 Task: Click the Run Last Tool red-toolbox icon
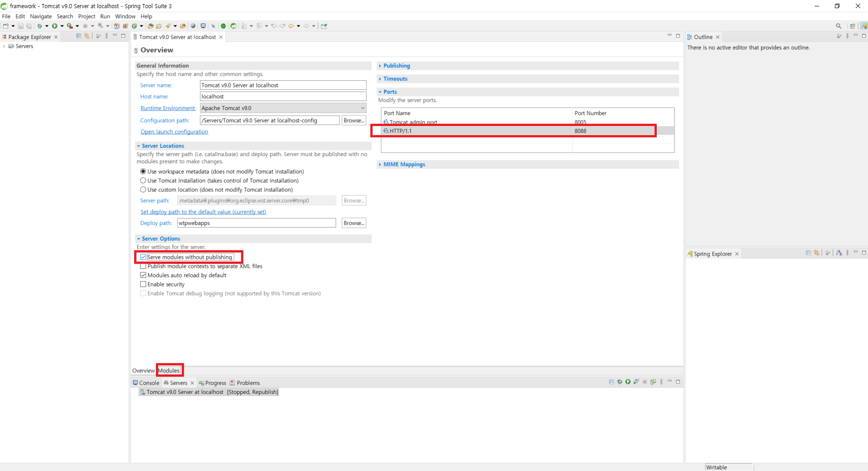click(70, 26)
